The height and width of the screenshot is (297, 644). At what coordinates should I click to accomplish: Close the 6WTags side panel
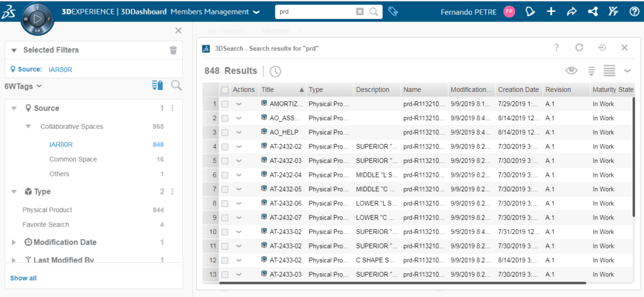tap(178, 30)
